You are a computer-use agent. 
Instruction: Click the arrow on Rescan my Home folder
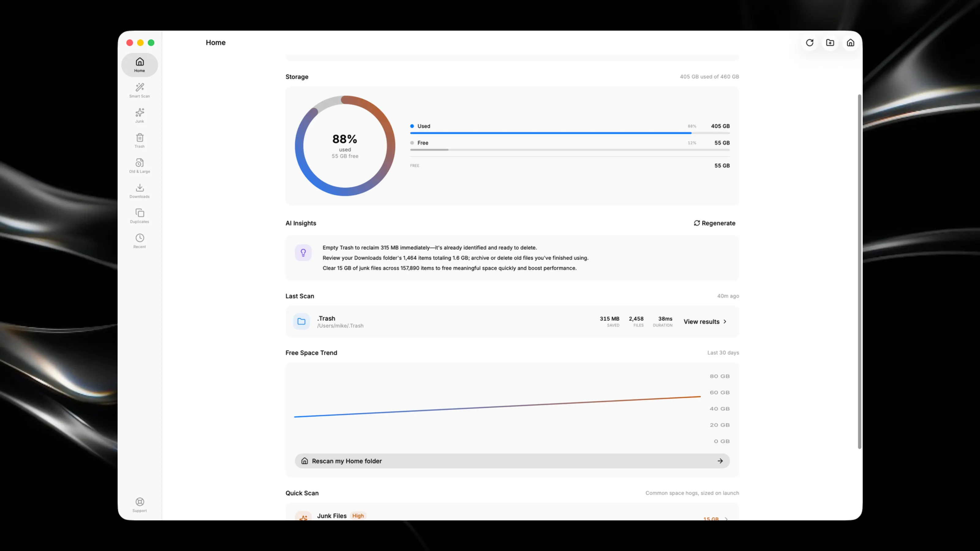pos(720,461)
